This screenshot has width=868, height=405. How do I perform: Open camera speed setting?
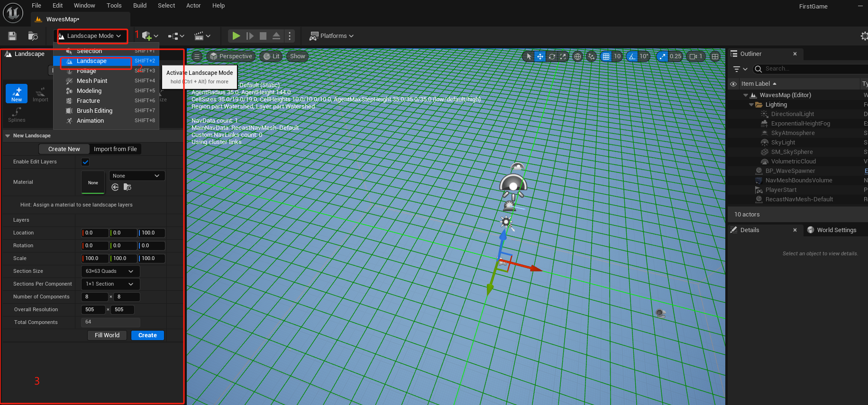pos(696,56)
